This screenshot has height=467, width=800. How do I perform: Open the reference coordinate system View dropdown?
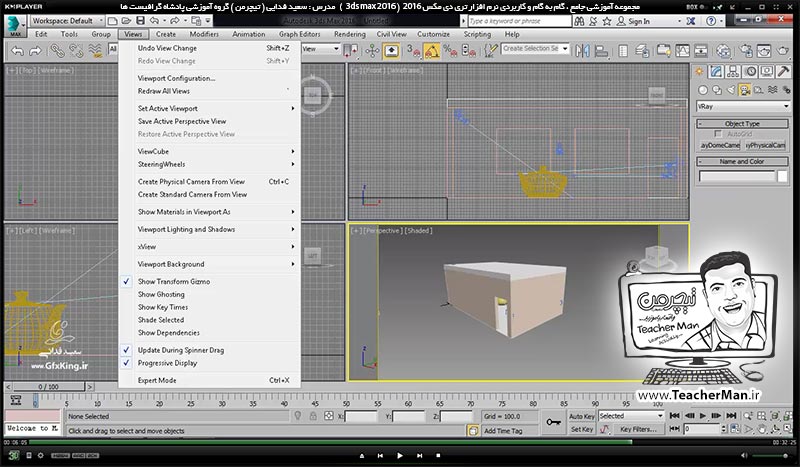pos(321,49)
